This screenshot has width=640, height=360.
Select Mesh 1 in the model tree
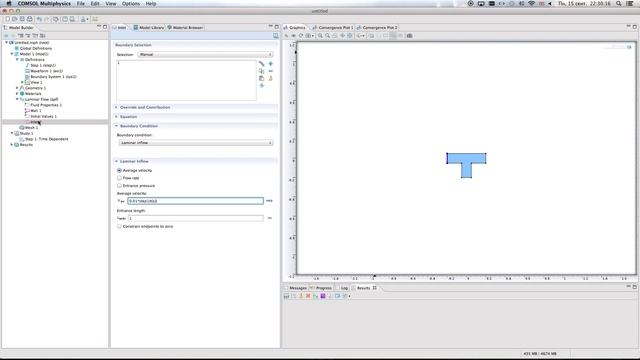click(31, 127)
